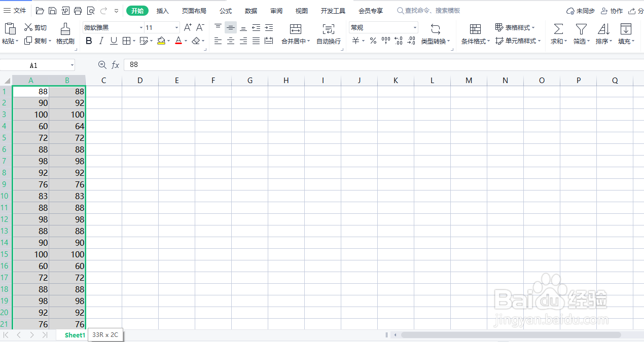Click the formula bar showing 88
The width and height of the screenshot is (644, 342).
[384, 65]
